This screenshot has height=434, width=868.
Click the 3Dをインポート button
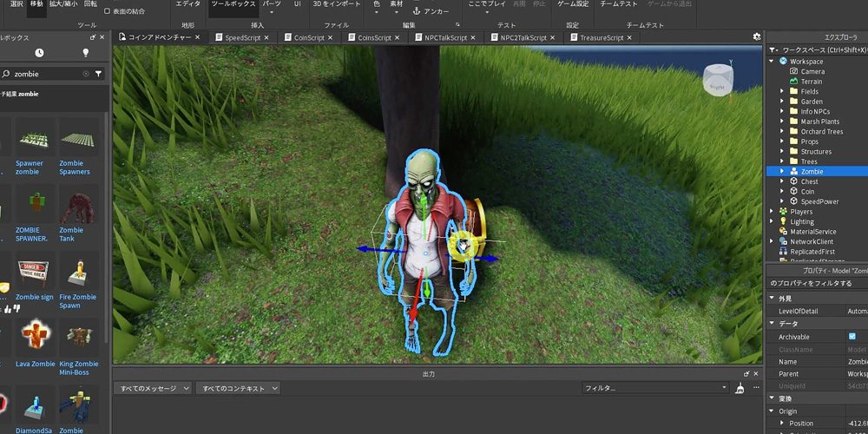point(337,4)
